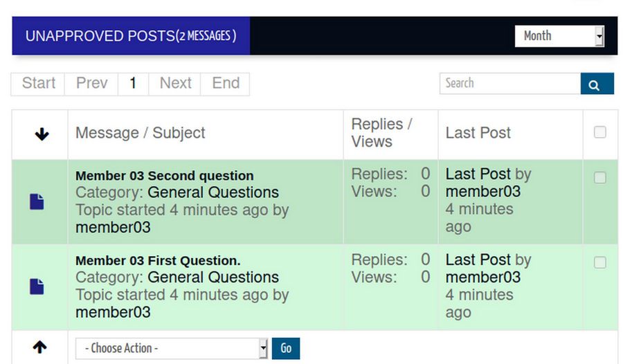Jump to the End pagination item
This screenshot has height=364, width=623.
point(226,84)
